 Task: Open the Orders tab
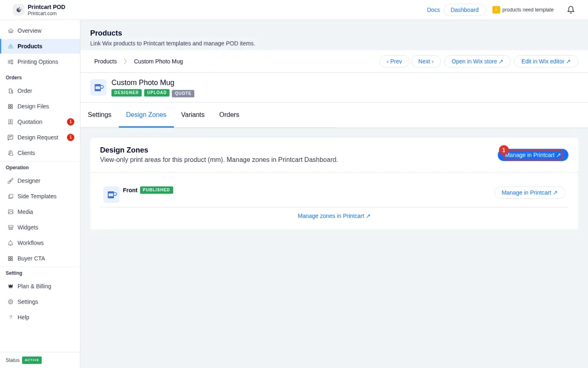click(x=229, y=115)
